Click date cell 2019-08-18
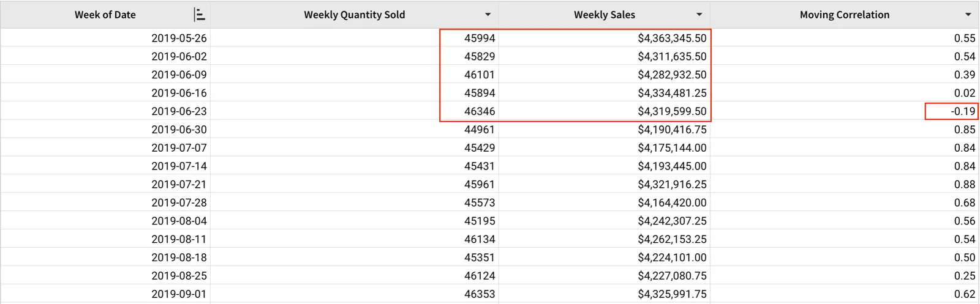 [105, 258]
